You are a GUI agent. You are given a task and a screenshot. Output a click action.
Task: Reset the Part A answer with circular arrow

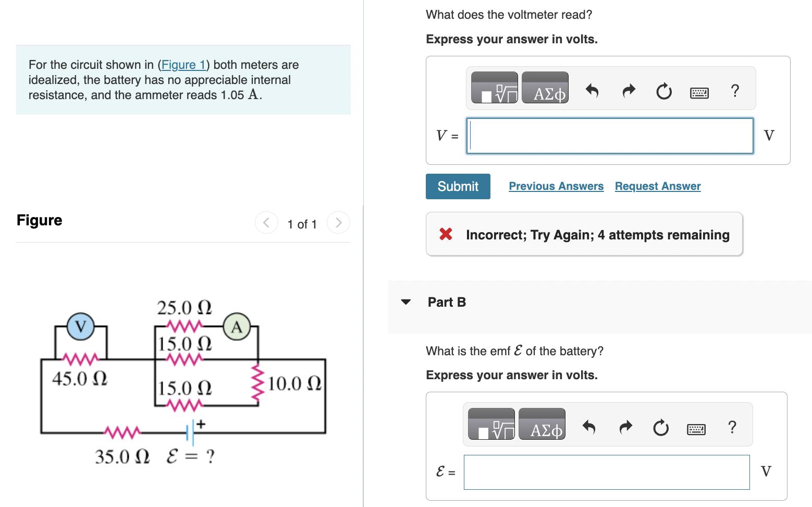[663, 91]
